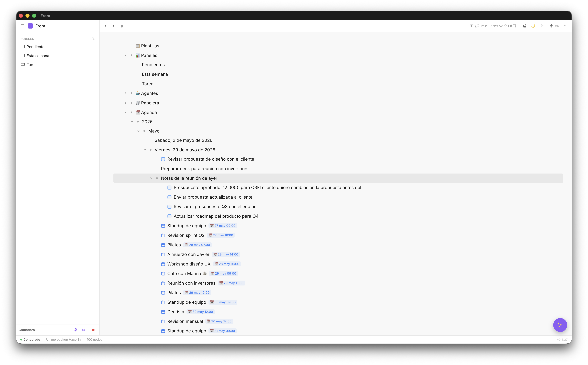Go back with the left arrow
Image resolution: width=588 pixels, height=365 pixels.
(x=106, y=26)
